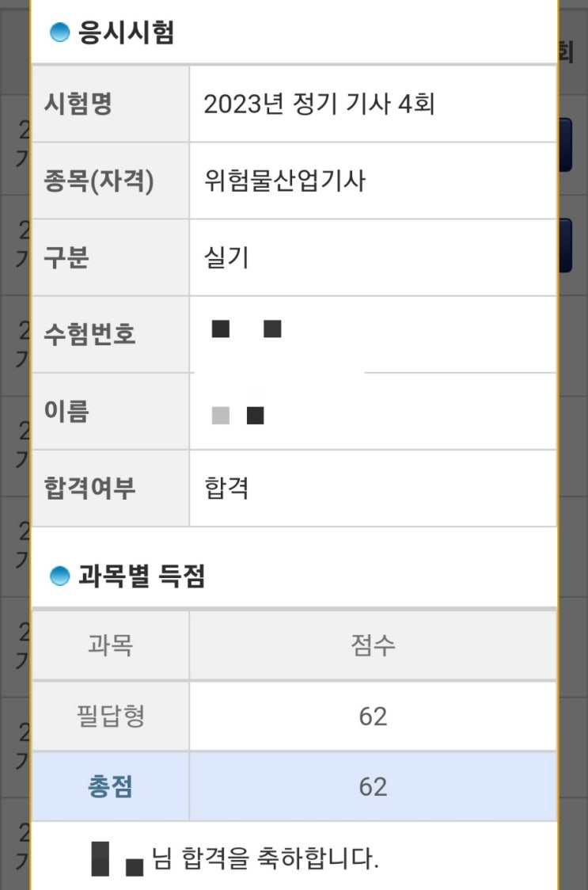Click the 2023년 정기 기사 4회 value

[319, 105]
